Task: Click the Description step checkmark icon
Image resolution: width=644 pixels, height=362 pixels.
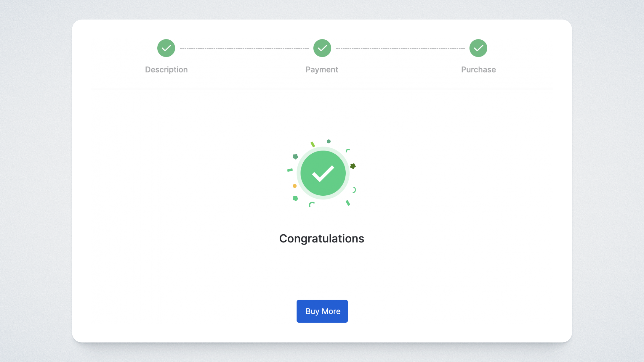Action: (166, 48)
